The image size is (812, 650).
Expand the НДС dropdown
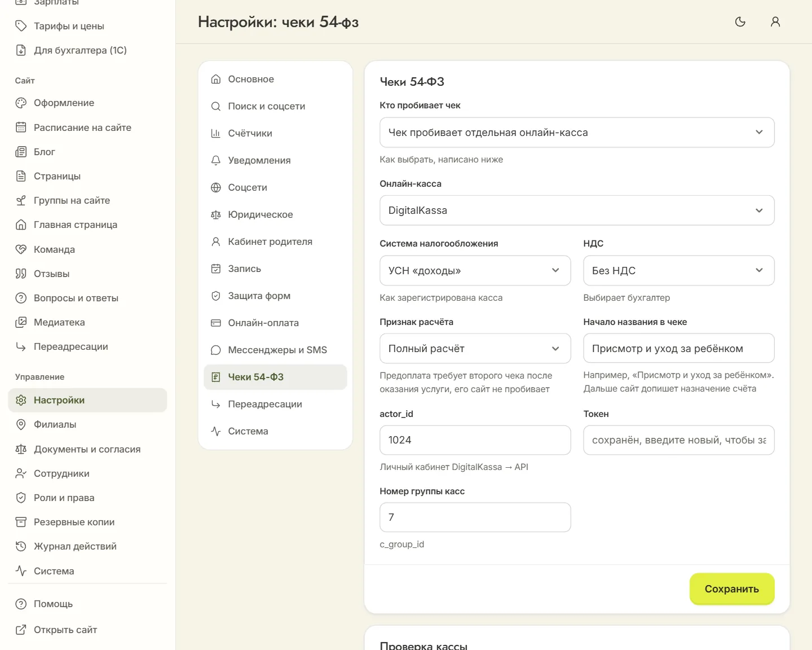pyautogui.click(x=679, y=271)
